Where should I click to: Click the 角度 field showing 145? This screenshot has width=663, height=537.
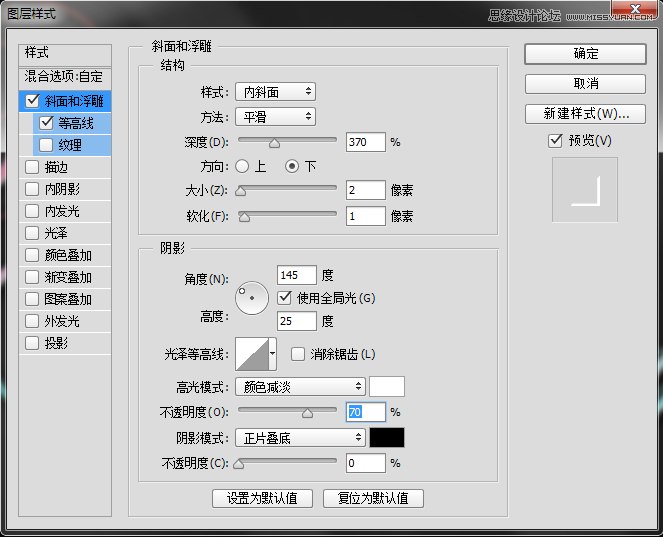pyautogui.click(x=297, y=275)
